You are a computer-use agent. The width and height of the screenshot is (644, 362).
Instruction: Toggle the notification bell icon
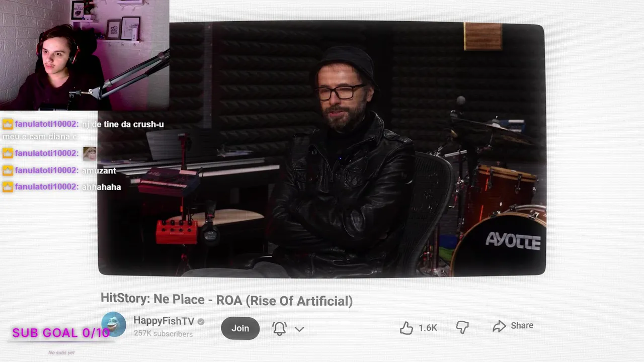279,328
